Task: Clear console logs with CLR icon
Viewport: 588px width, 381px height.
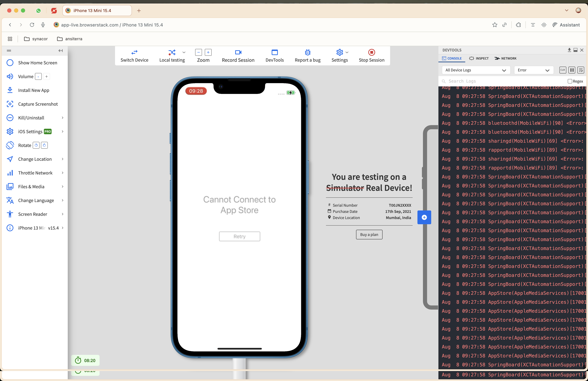Action: tap(563, 70)
